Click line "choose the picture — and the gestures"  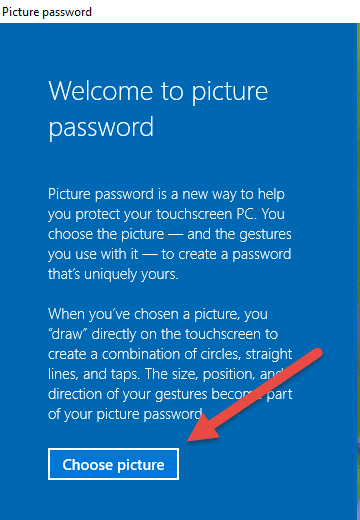click(x=170, y=234)
